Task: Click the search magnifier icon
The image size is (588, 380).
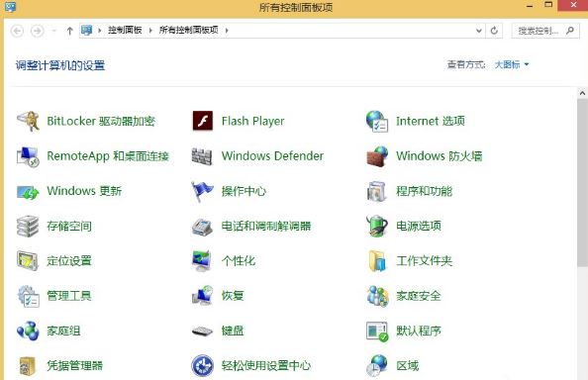Action: click(x=570, y=31)
